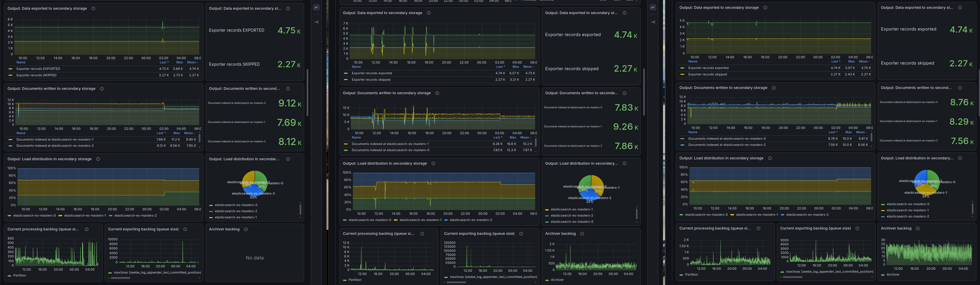Toggle 'Archiver' legend series in right dashboard's Archiver backlog
This screenshot has height=285, width=980.
tap(893, 275)
